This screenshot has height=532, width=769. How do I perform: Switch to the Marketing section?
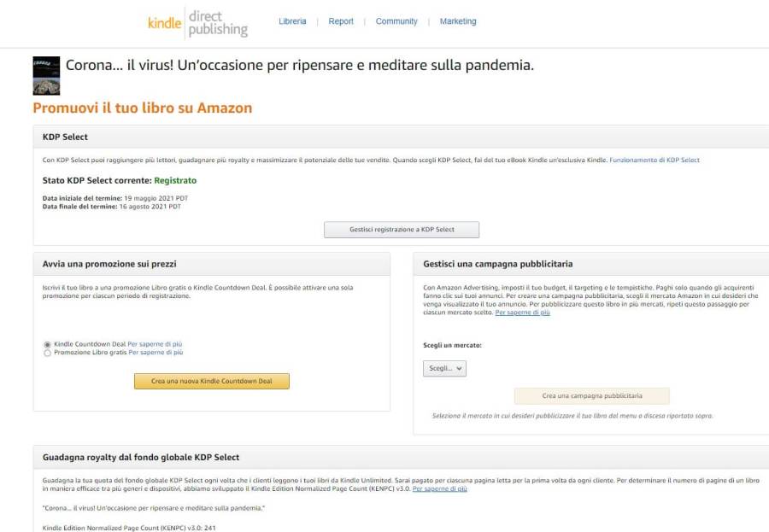(x=458, y=21)
